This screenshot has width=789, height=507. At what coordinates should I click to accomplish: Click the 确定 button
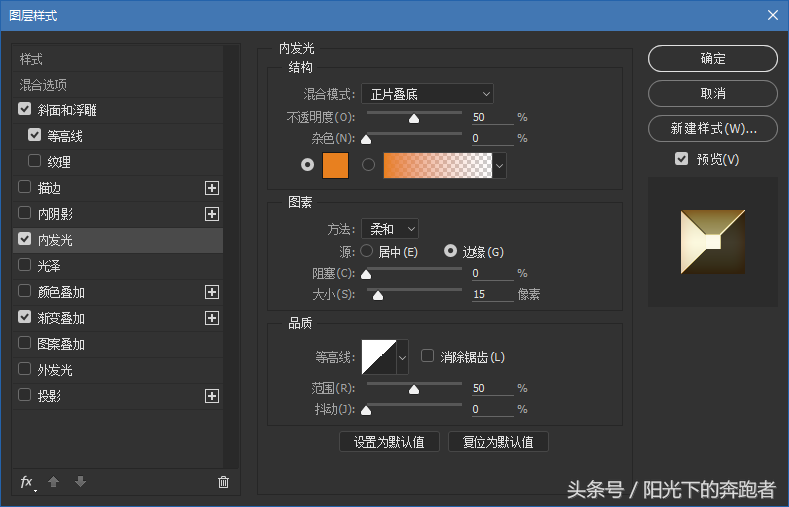click(x=713, y=58)
